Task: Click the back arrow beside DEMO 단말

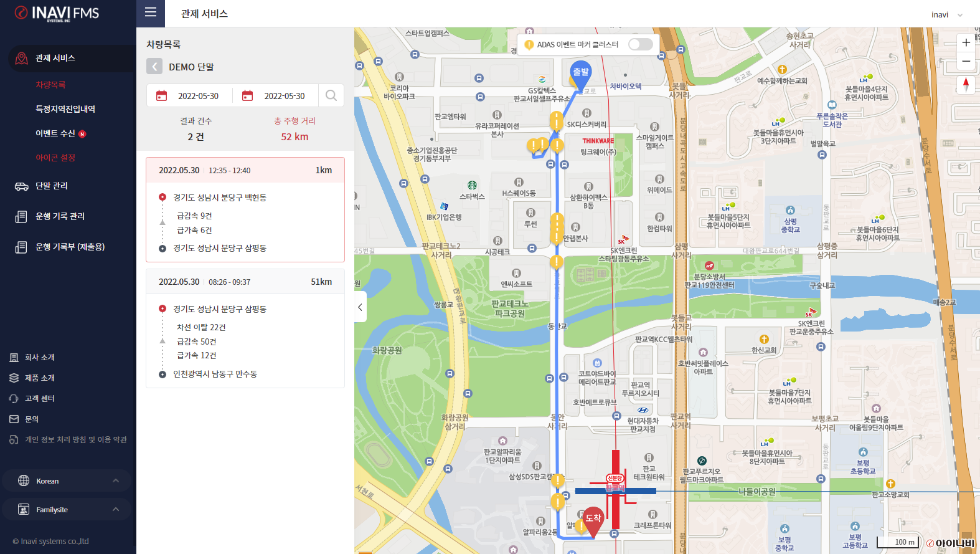Action: [154, 67]
